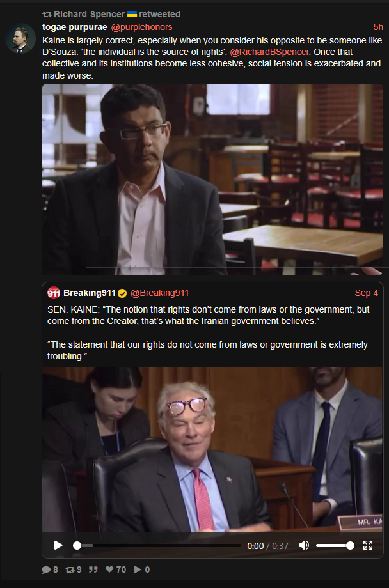The image size is (389, 588).
Task: Open the @Breaking911 handle link
Action: (159, 293)
